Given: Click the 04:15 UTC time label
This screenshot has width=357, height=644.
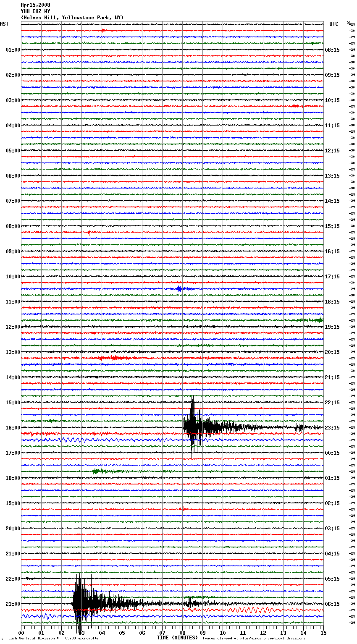Looking at the screenshot, I should (332, 554).
